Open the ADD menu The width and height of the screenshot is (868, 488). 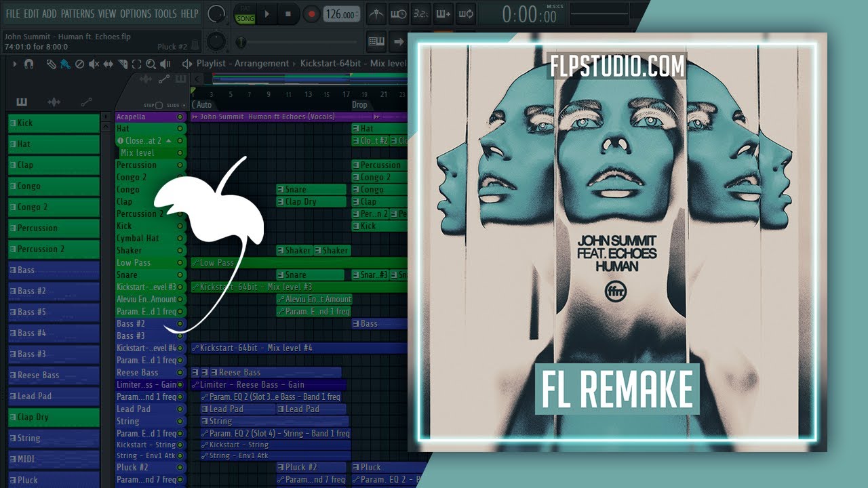pos(50,14)
